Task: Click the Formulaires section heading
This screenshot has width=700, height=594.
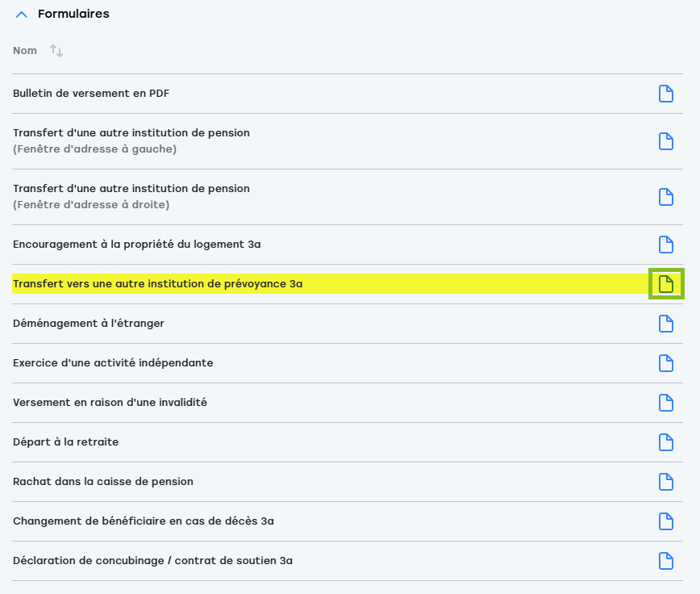Action: [x=73, y=14]
